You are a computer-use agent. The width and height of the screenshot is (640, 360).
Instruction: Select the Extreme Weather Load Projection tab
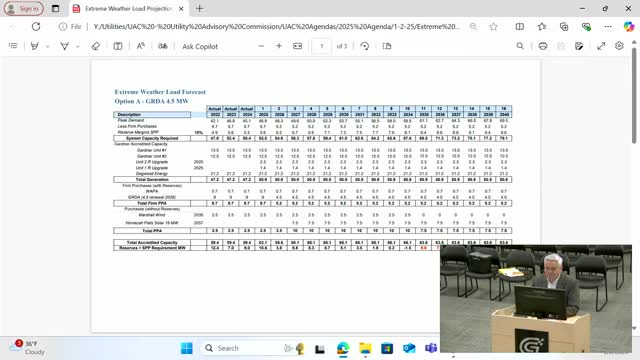pyautogui.click(x=129, y=9)
